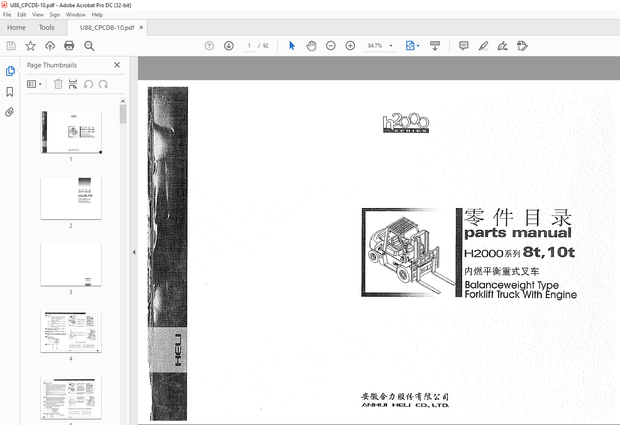Open the View menu
The height and width of the screenshot is (425, 620).
point(38,15)
